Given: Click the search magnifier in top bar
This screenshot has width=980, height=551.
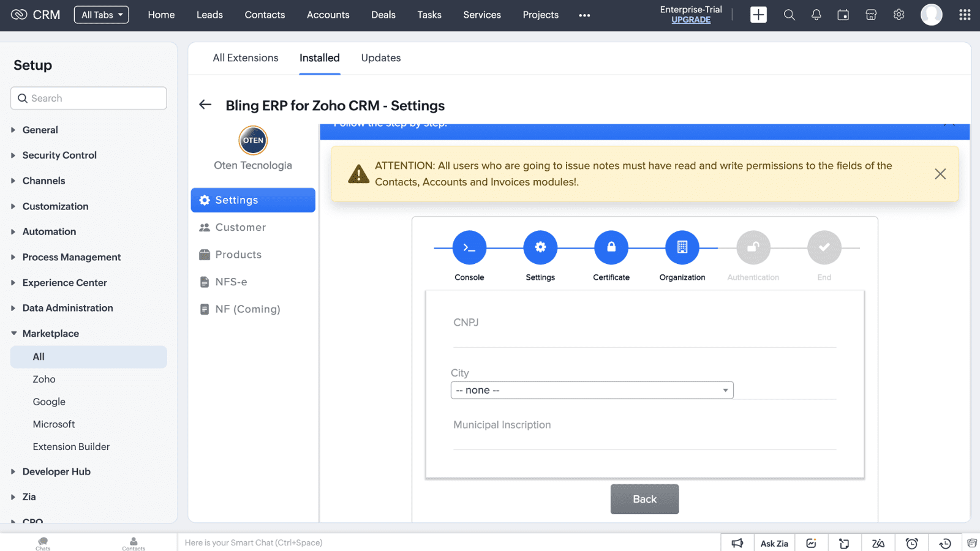Looking at the screenshot, I should click(x=789, y=15).
